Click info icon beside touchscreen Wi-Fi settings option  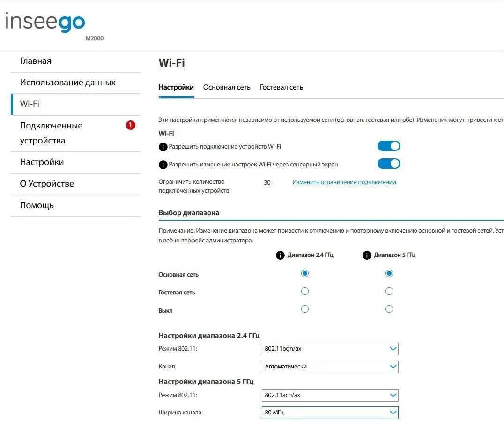pyautogui.click(x=163, y=165)
